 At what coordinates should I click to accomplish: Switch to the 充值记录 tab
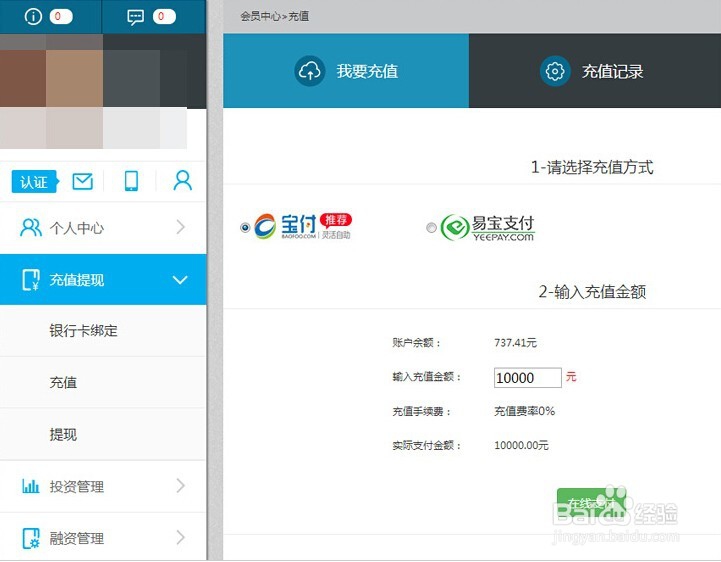click(595, 71)
